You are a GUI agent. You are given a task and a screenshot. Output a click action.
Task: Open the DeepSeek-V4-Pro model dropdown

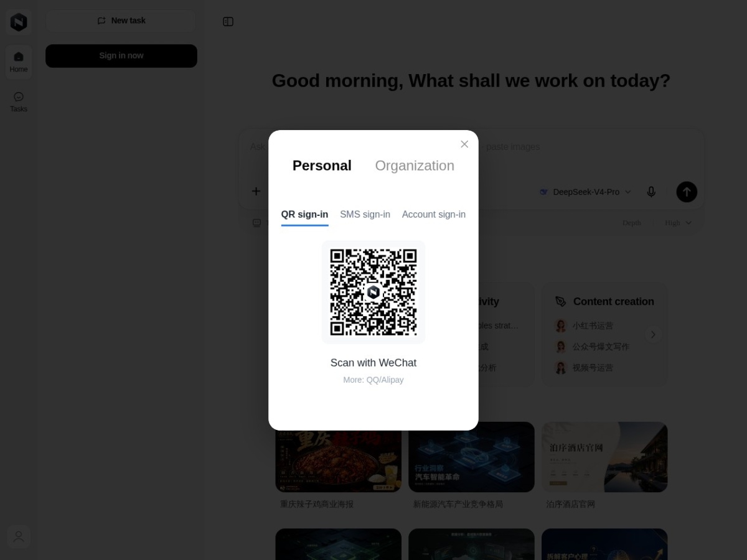[585, 192]
